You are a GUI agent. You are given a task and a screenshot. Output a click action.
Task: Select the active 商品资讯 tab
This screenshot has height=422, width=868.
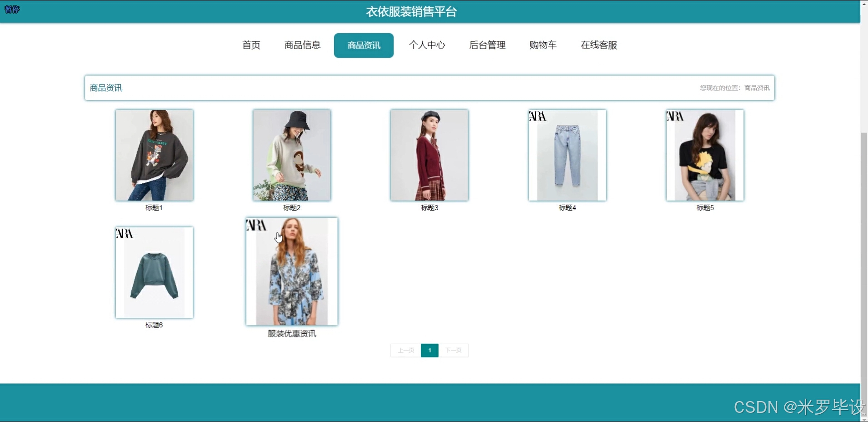(363, 45)
